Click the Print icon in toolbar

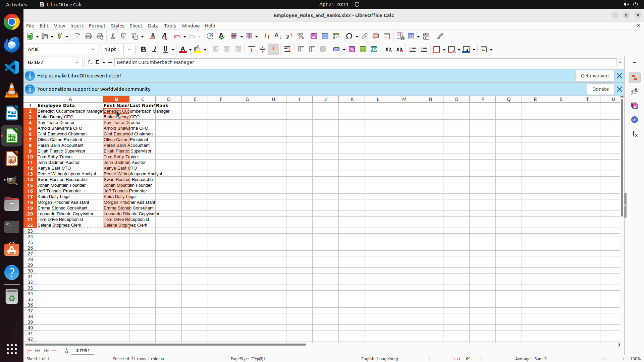(x=89, y=36)
